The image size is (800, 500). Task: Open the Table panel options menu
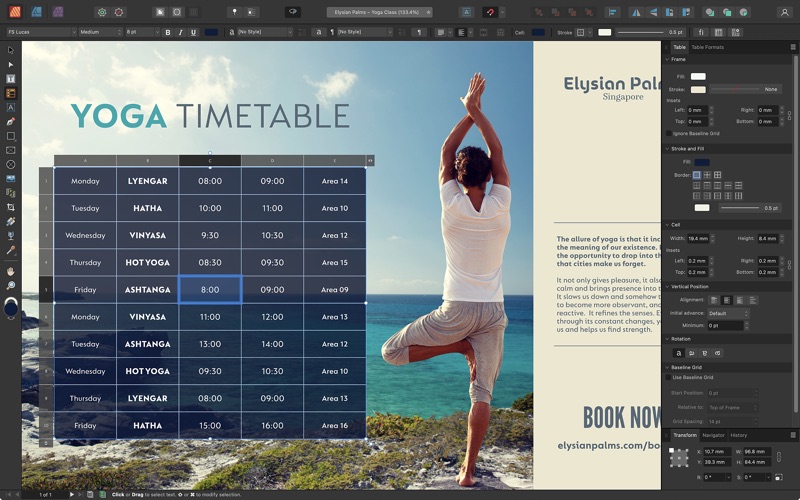(x=793, y=47)
